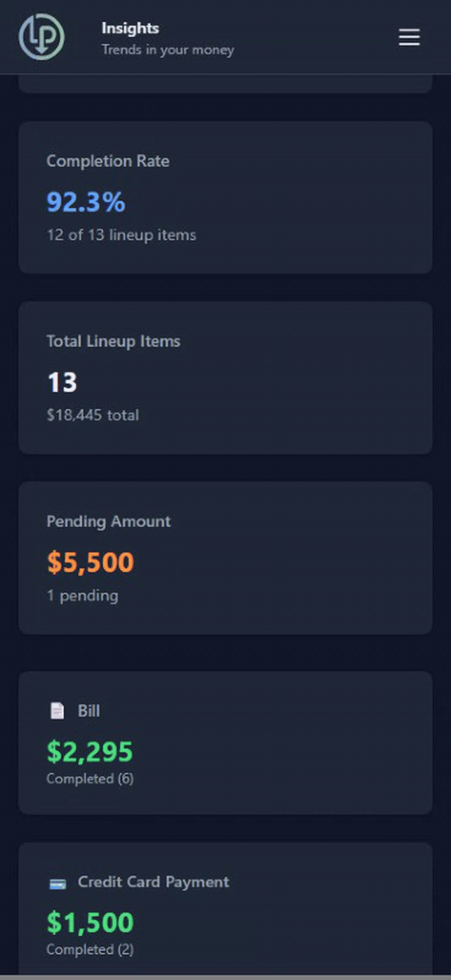Open the Bill category label
This screenshot has width=451, height=980.
click(x=89, y=711)
